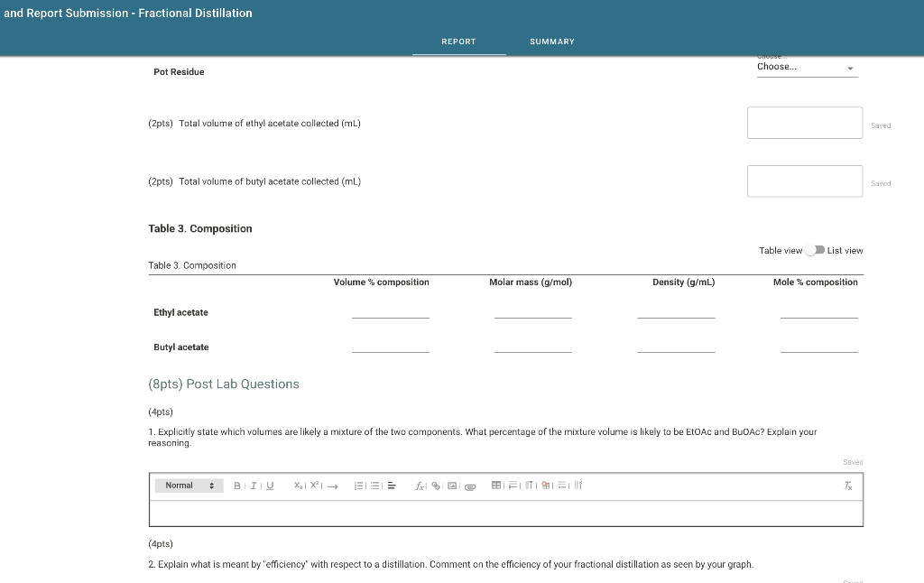Click the ethyl acetate volume input field
This screenshot has height=583, width=924.
804,122
